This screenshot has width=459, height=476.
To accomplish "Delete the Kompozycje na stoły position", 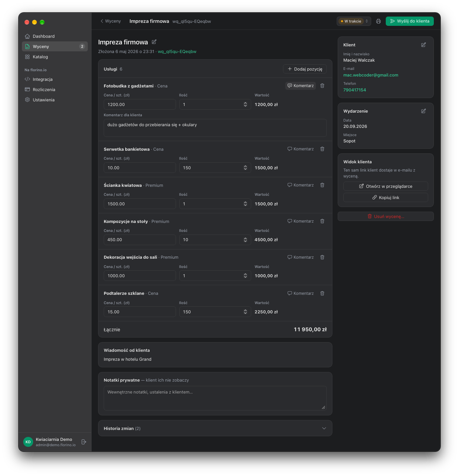I will pyautogui.click(x=322, y=221).
